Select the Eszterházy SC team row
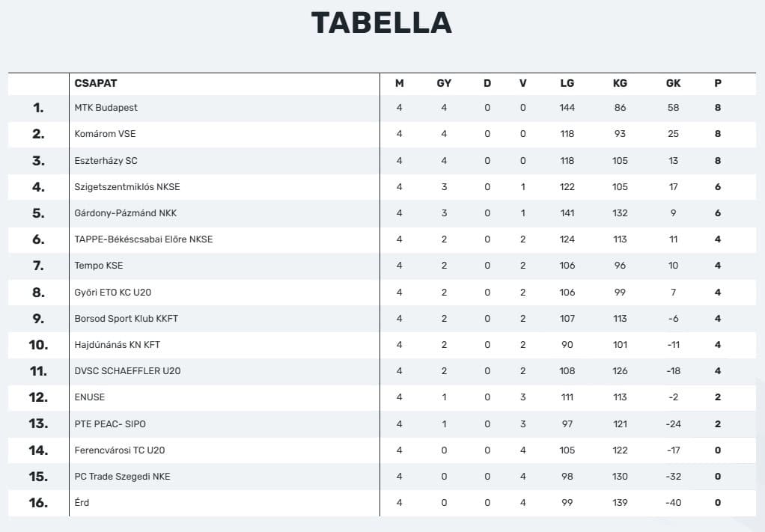 106,161
